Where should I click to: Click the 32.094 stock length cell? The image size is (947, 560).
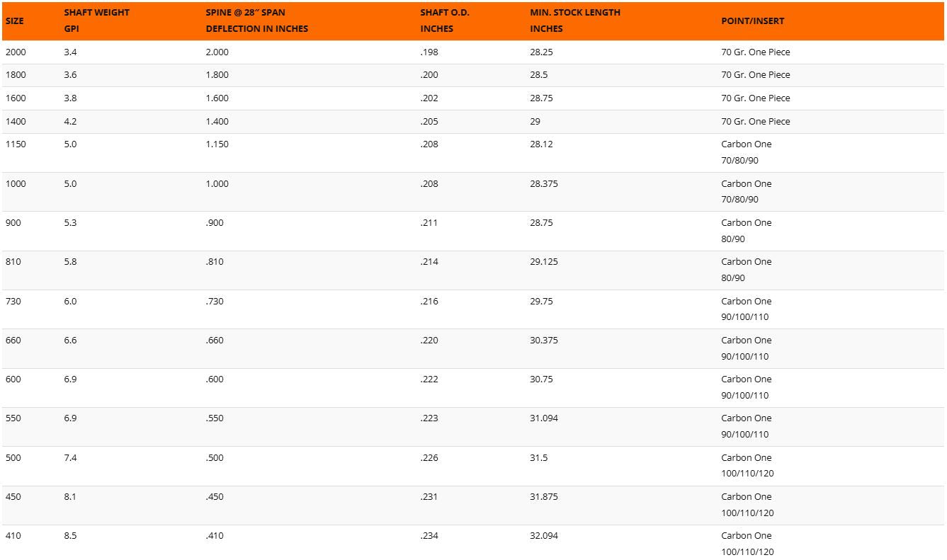544,536
